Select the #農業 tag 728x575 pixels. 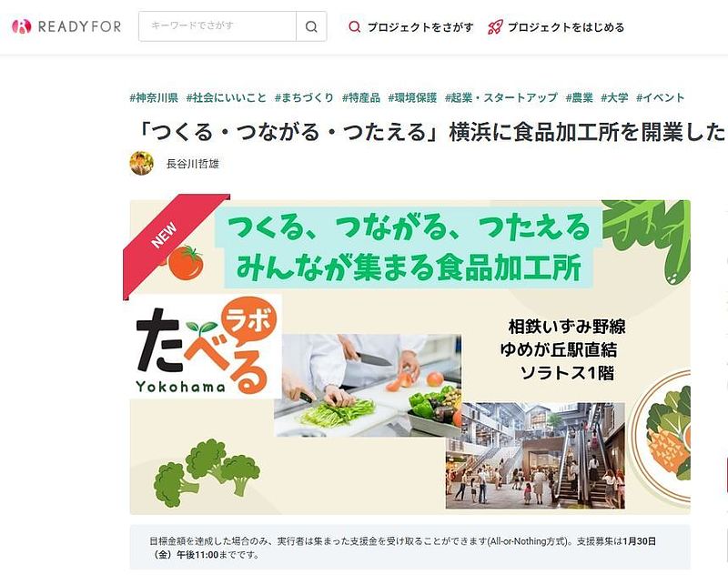pos(579,97)
